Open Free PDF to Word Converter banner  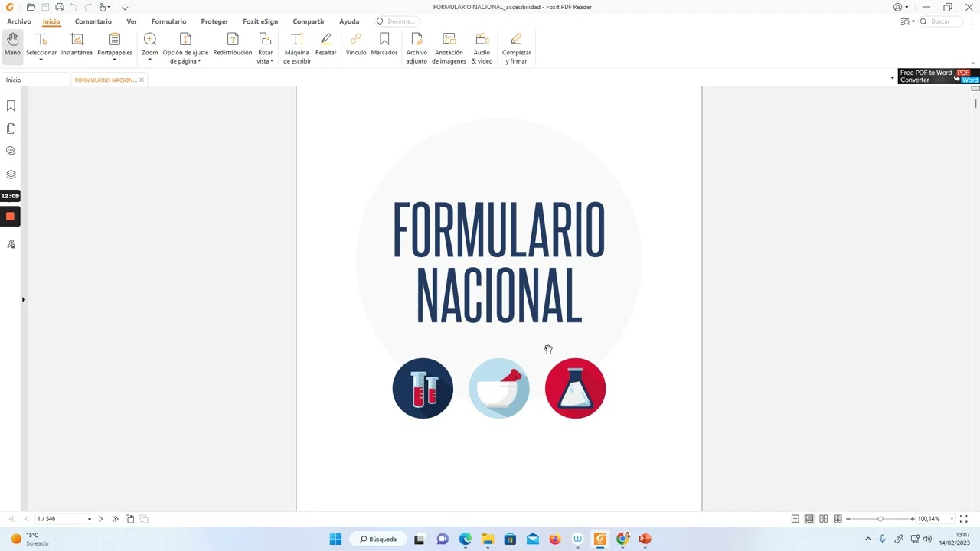pyautogui.click(x=939, y=76)
